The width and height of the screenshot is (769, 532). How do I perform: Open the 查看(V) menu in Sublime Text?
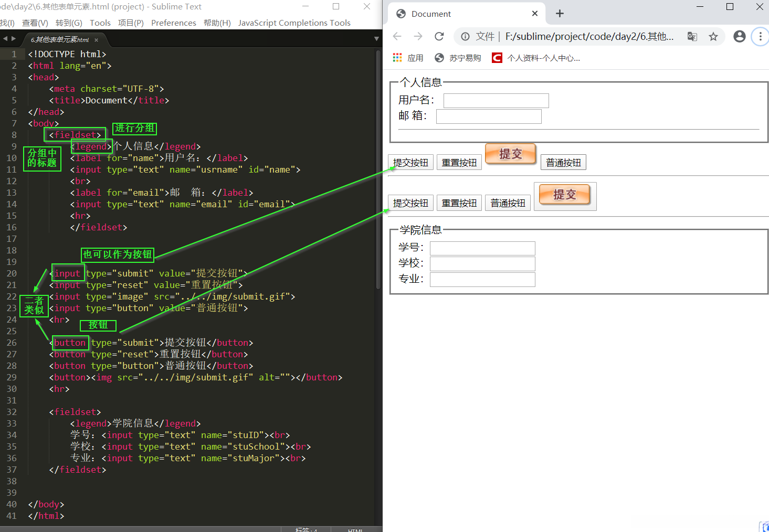click(x=35, y=23)
